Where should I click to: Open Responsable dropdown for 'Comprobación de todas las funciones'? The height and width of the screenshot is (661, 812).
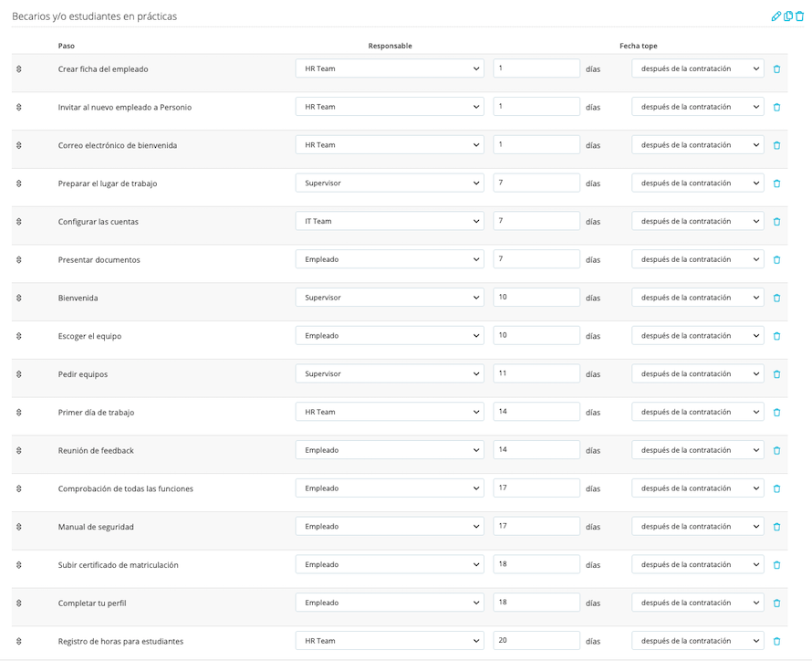(x=390, y=488)
